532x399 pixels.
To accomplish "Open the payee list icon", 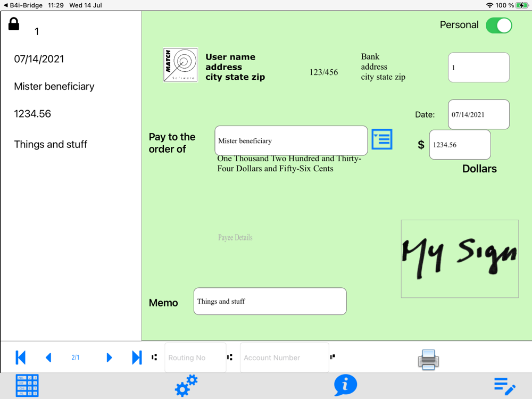I will (382, 139).
